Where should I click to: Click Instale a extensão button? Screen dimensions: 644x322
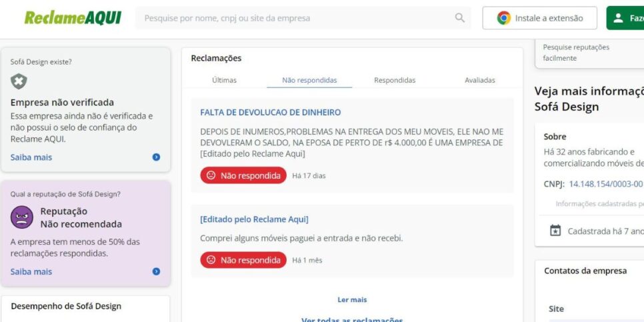[540, 18]
